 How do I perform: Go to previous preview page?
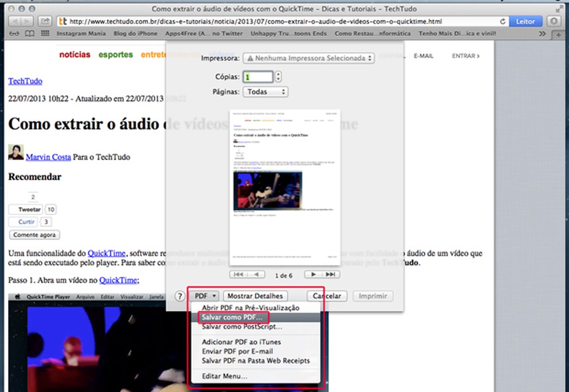pyautogui.click(x=257, y=274)
